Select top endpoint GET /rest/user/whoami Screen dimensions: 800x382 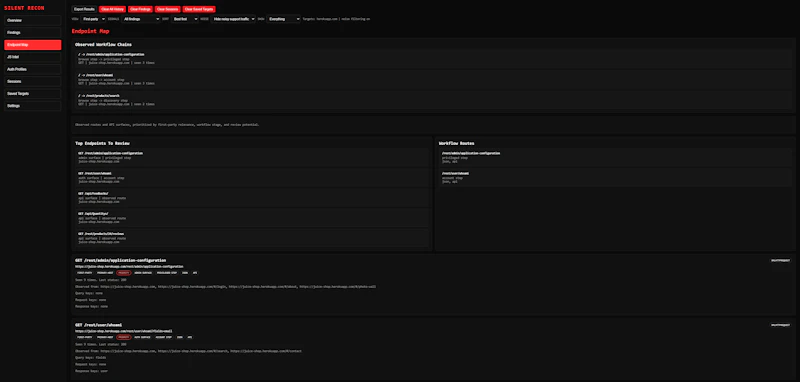point(252,177)
